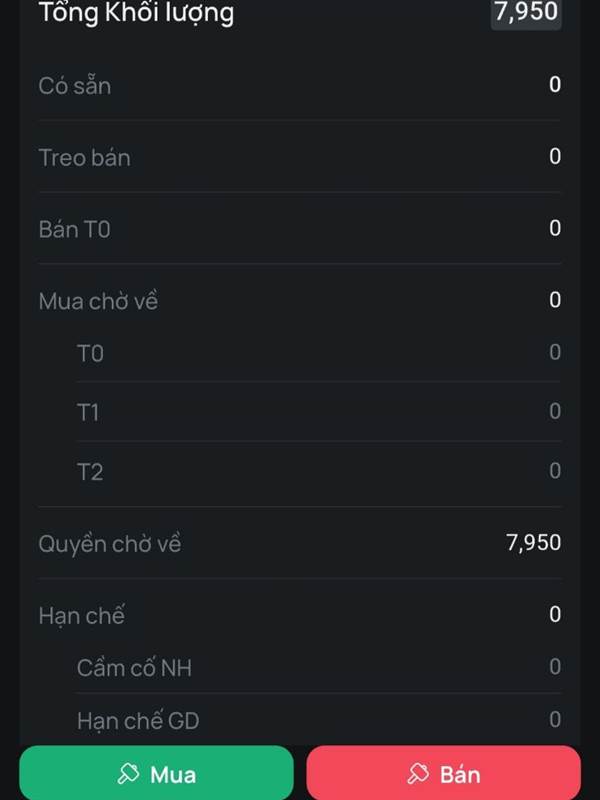Tap the Có sẵn value 0

555,85
